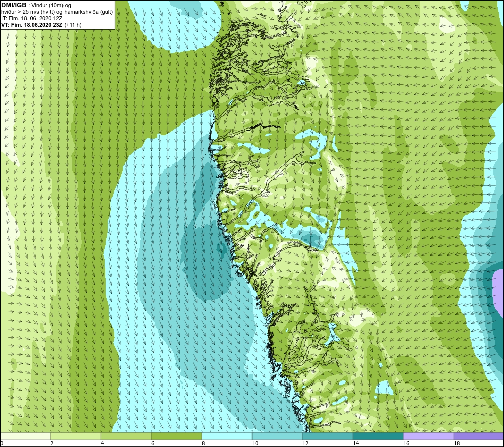This screenshot has height=447, width=504.
Task: Click the 0–2 m/s palest color swatch
Action: click(x=25, y=436)
